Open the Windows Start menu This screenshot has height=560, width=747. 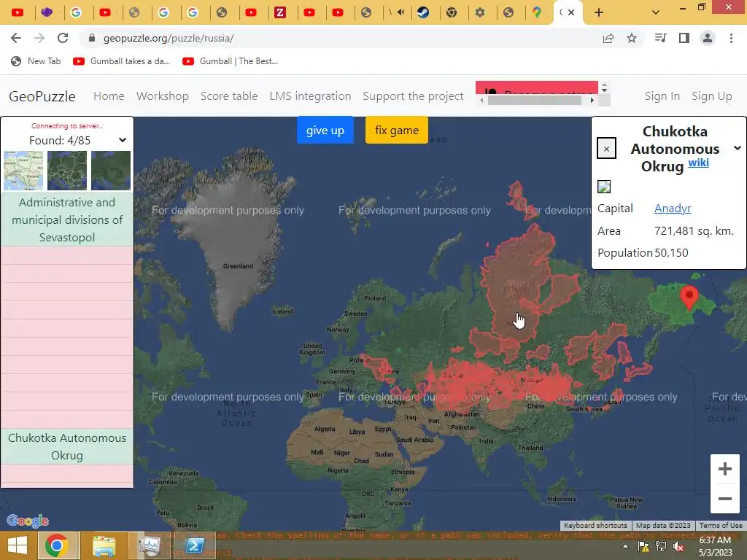pyautogui.click(x=18, y=545)
